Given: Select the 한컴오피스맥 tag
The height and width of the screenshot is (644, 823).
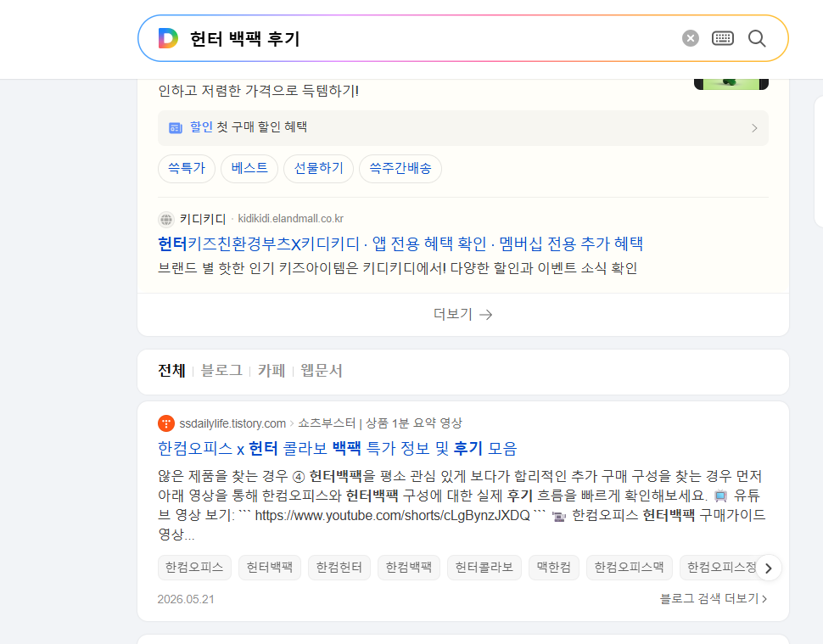Looking at the screenshot, I should tap(630, 568).
